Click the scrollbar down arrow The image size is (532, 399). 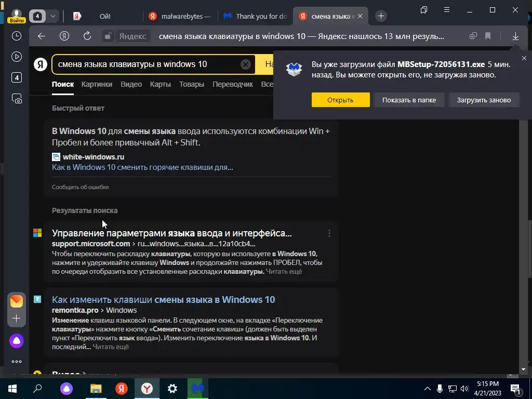[x=523, y=369]
